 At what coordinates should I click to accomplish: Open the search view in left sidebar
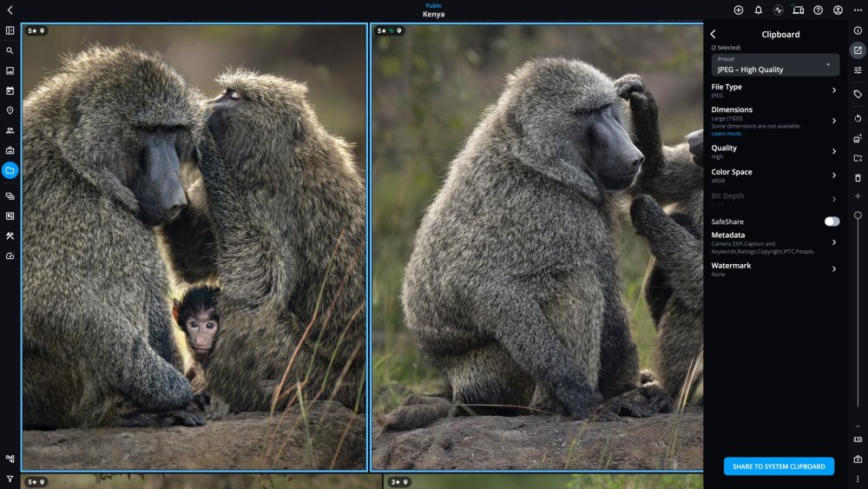pyautogui.click(x=10, y=50)
